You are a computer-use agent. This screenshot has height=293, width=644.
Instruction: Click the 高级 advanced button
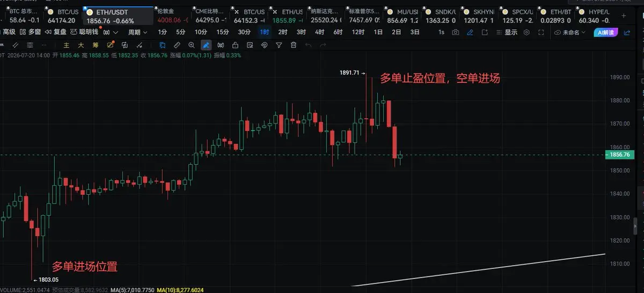click(9, 32)
